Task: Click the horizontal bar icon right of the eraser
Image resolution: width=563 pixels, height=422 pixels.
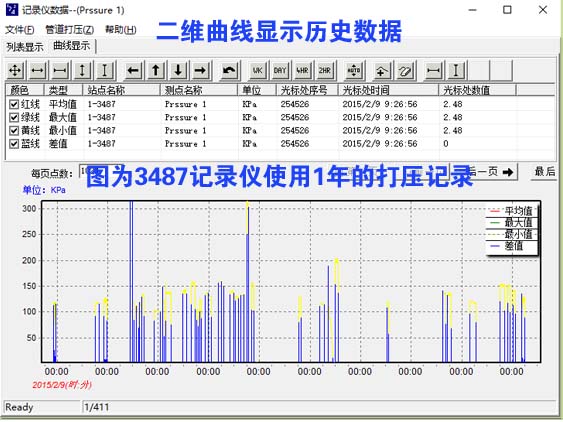Action: (433, 70)
